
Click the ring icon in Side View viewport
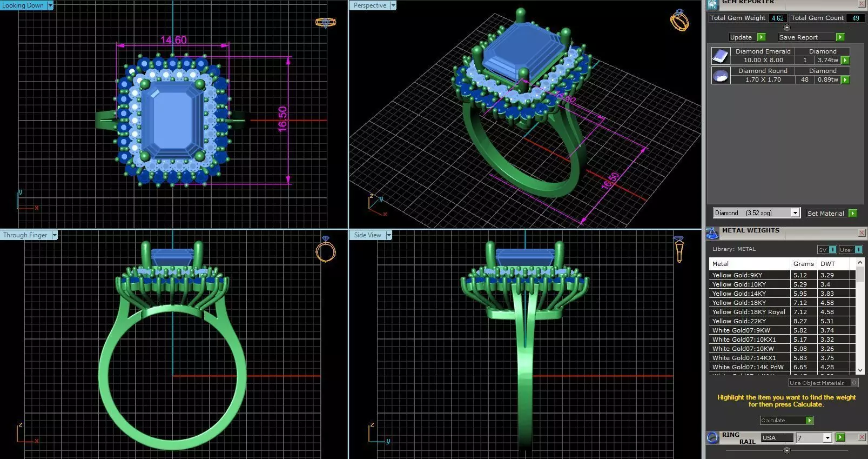[x=679, y=249]
